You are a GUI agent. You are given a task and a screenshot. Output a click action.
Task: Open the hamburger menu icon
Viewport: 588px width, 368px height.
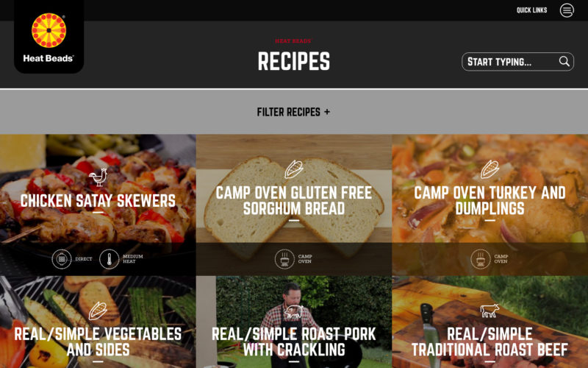(567, 10)
